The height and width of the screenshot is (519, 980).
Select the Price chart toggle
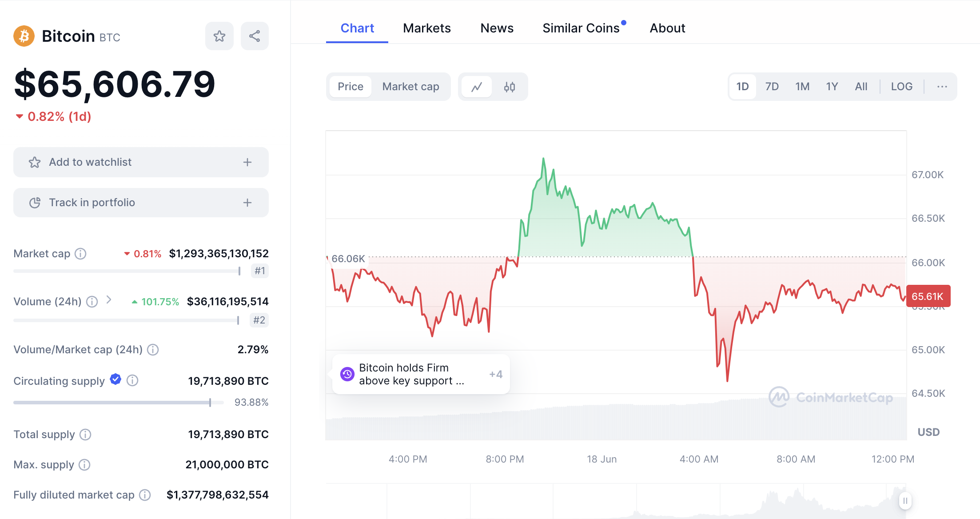coord(351,87)
